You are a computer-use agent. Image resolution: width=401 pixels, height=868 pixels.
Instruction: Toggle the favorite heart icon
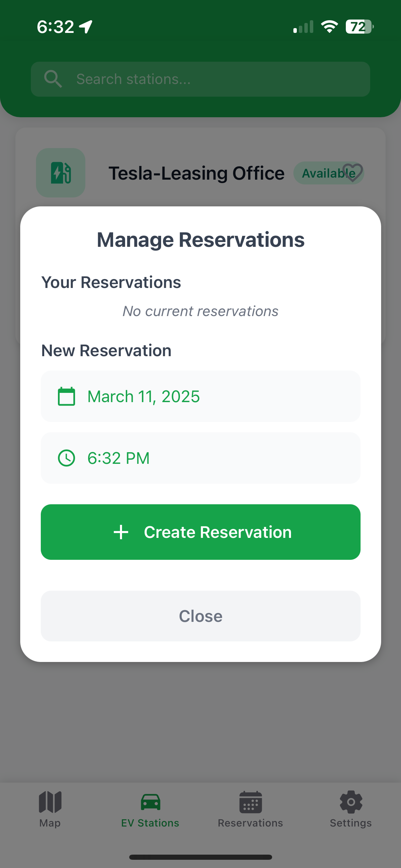coord(353,172)
